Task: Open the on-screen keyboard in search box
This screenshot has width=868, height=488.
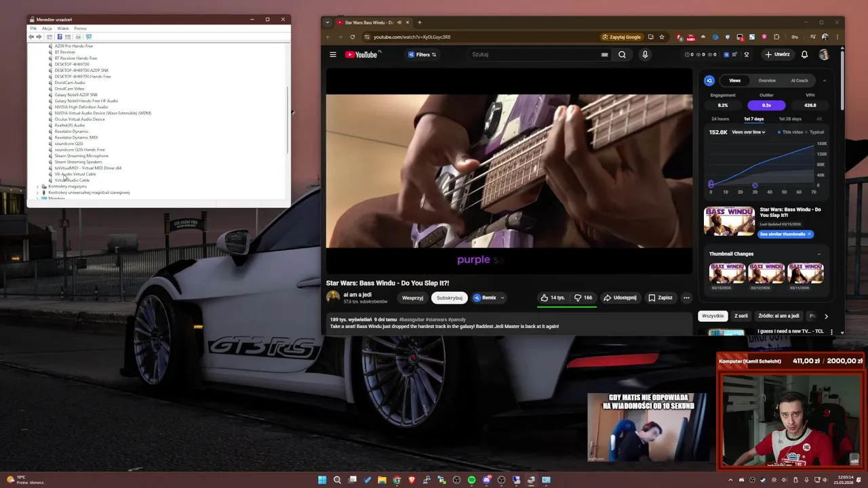Action: point(604,54)
